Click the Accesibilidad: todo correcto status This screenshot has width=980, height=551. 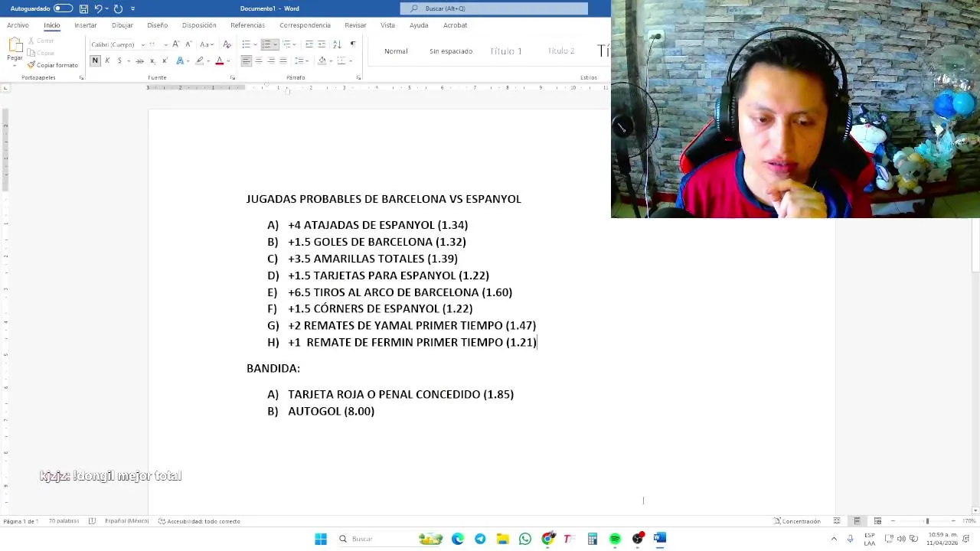coord(199,521)
